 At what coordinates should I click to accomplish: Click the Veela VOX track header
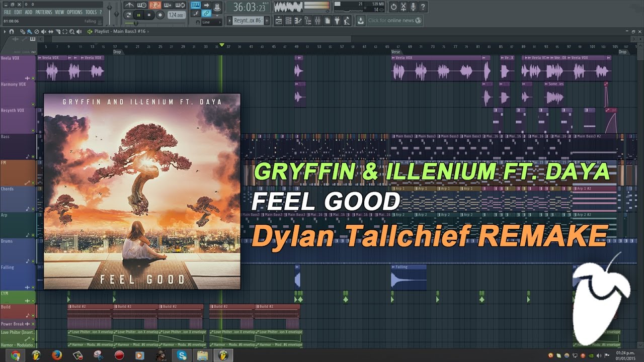pos(18,68)
